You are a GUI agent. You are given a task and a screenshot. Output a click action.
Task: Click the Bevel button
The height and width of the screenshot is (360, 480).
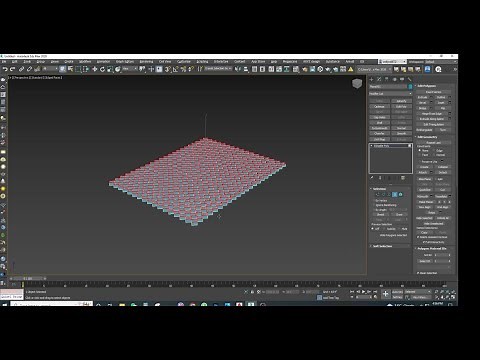pos(423,103)
